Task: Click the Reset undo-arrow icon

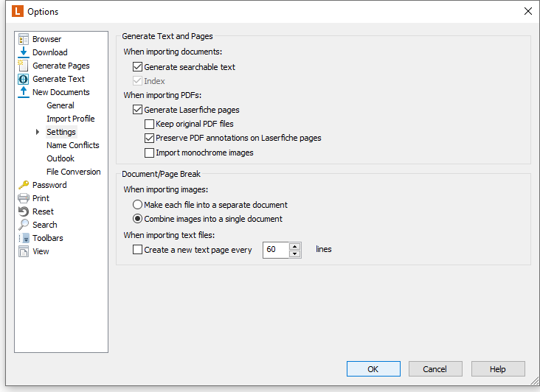Action: (x=24, y=211)
